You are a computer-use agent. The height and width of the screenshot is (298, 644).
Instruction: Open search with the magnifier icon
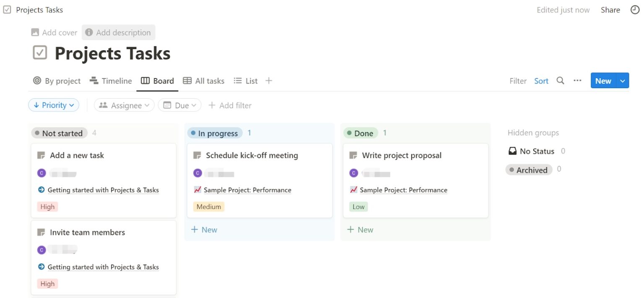tap(560, 81)
